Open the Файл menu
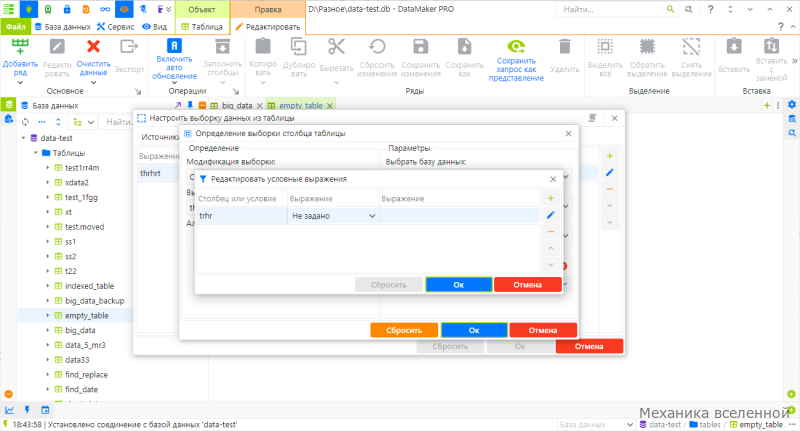The image size is (800, 431). [16, 27]
